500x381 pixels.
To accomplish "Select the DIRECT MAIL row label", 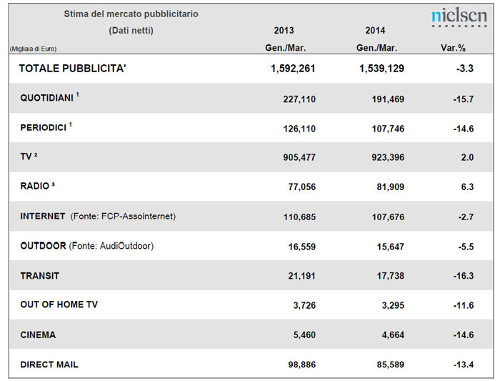I will click(49, 364).
